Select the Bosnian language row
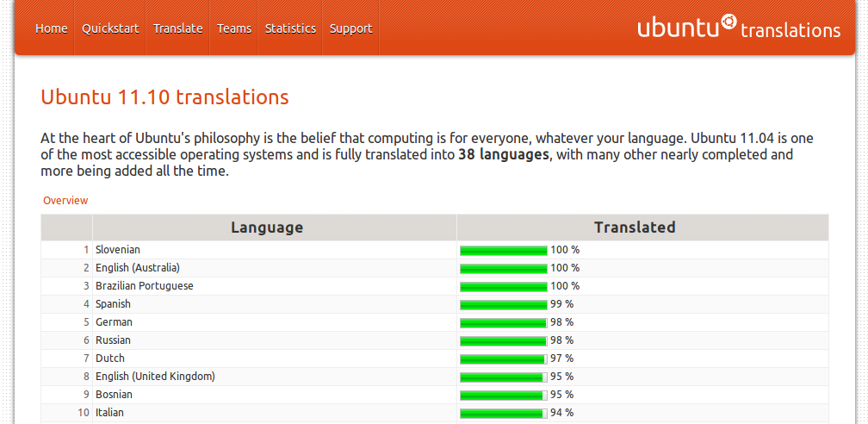Viewport: 868px width, 424px height. point(435,395)
